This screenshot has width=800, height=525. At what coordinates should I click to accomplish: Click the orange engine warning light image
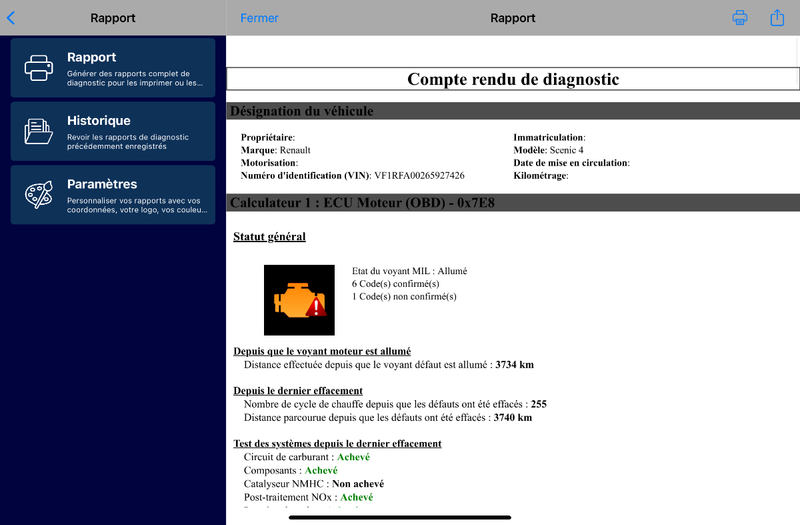299,300
